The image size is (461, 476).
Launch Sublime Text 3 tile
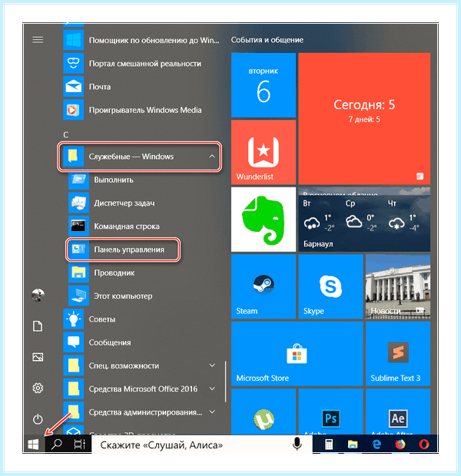coord(398,353)
